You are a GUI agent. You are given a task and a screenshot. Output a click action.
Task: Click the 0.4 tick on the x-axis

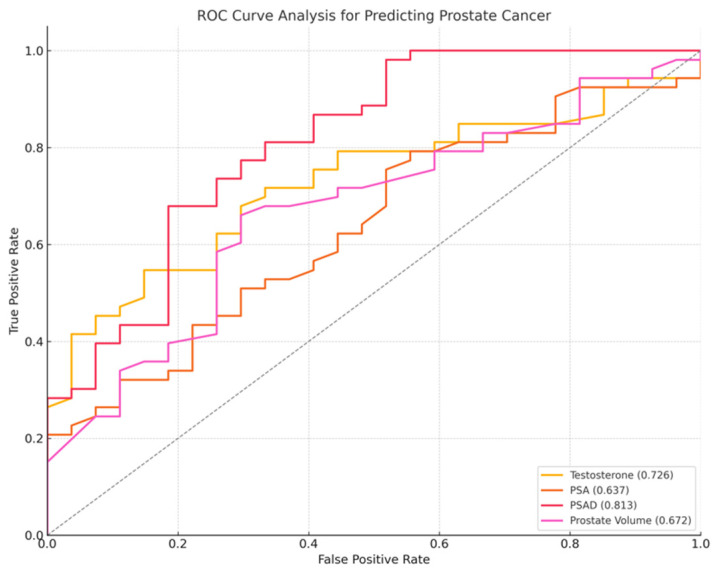click(x=309, y=543)
